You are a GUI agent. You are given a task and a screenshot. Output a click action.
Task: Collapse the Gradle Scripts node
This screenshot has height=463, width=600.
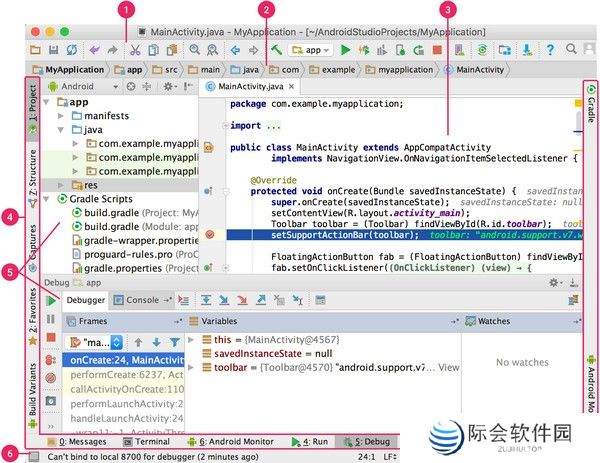[47, 199]
